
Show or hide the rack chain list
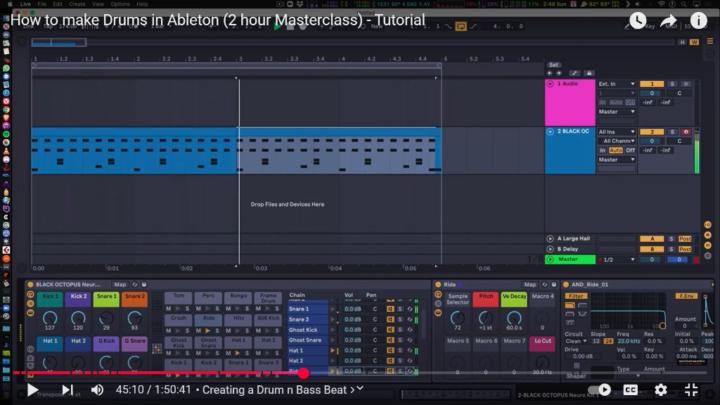[x=30, y=304]
